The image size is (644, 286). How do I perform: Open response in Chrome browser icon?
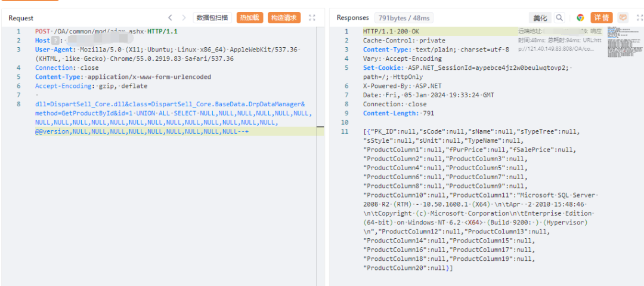click(580, 18)
